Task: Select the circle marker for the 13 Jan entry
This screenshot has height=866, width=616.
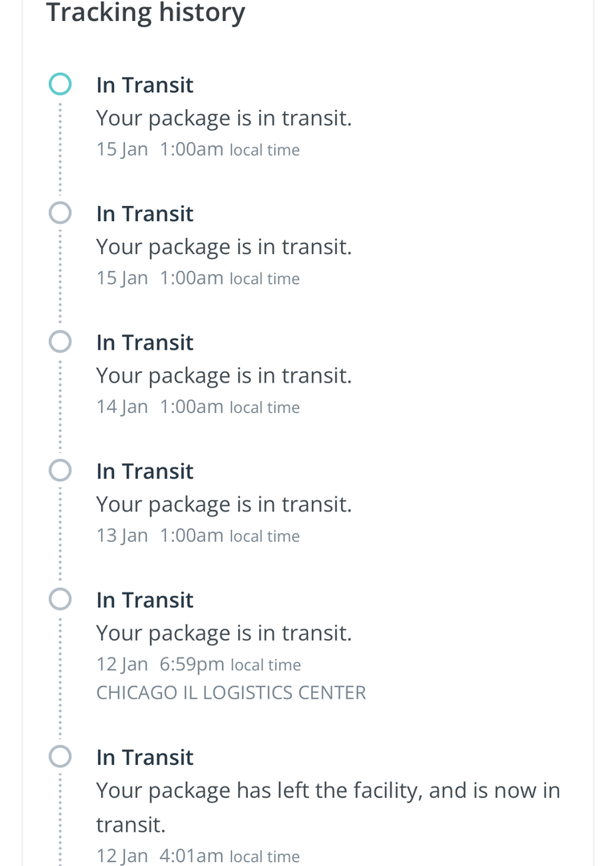Action: point(60,470)
